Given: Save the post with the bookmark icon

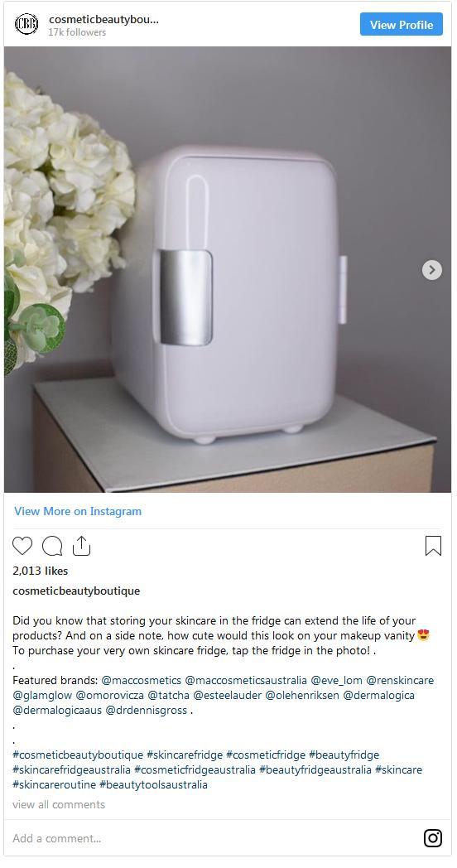Looking at the screenshot, I should pos(433,546).
